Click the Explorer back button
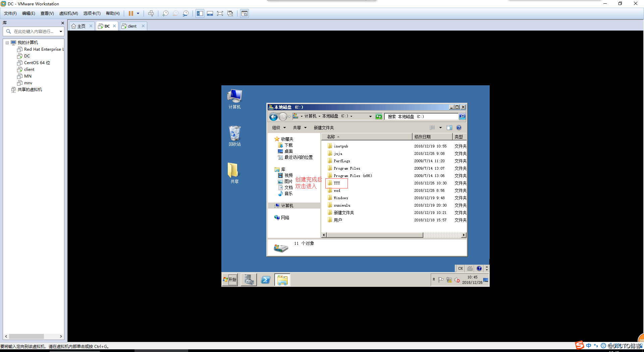 [273, 117]
